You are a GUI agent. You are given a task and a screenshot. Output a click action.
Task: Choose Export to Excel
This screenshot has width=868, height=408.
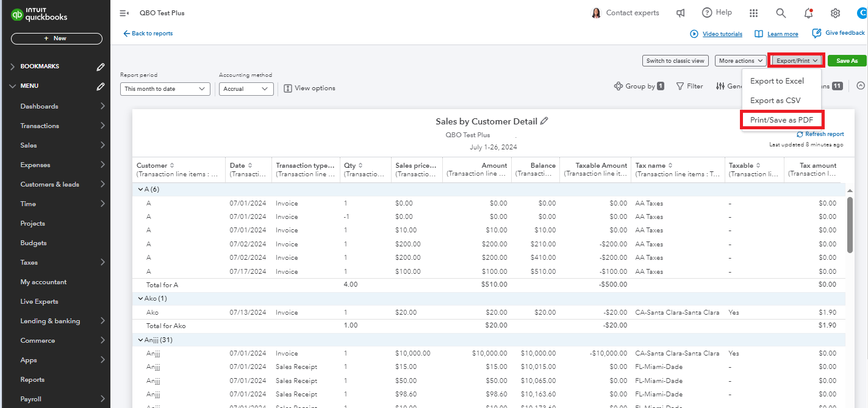(x=777, y=81)
